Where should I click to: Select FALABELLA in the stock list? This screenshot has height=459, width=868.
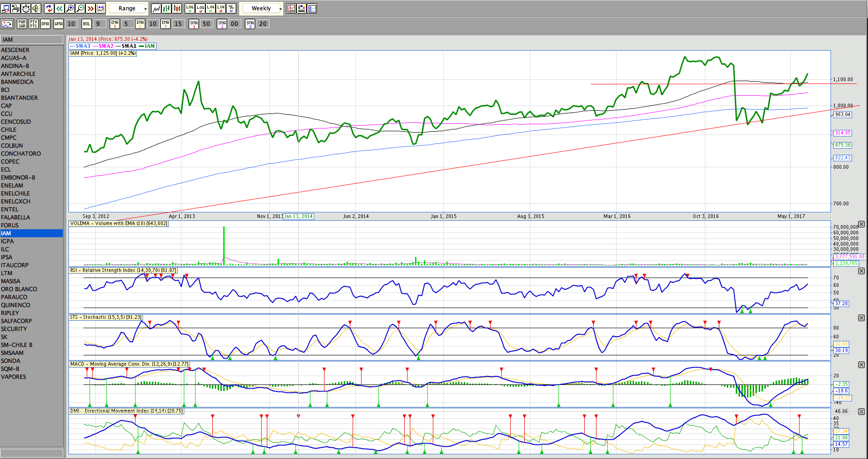(15, 218)
